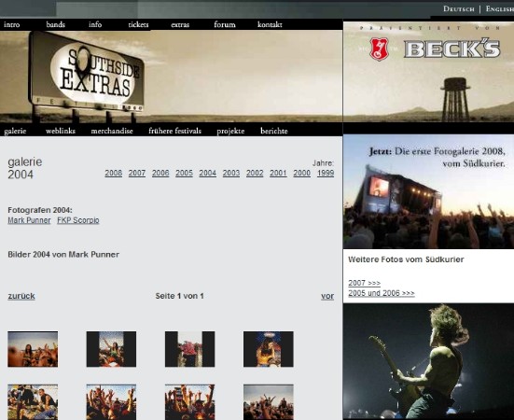
Task: Select gallery year 2005
Action: coord(184,173)
